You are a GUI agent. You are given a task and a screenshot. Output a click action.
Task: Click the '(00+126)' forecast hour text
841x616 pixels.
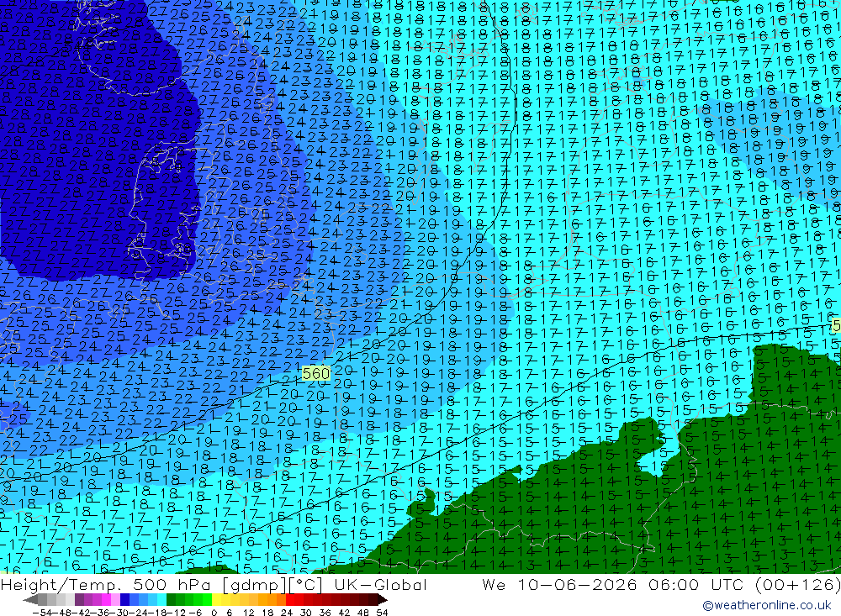pos(797,584)
